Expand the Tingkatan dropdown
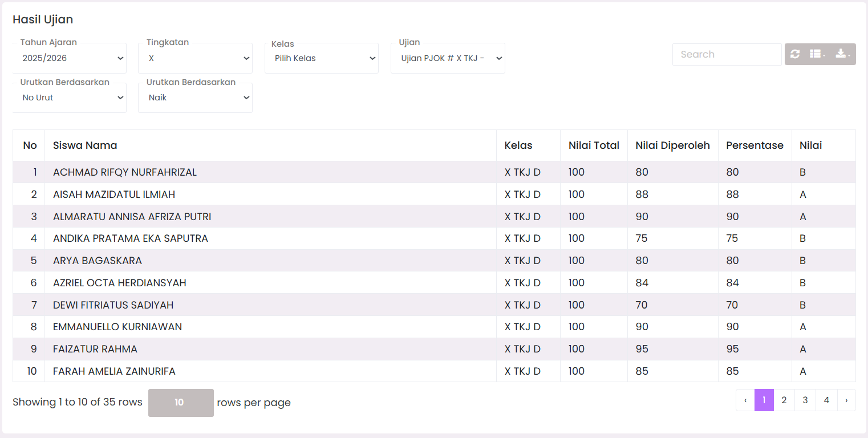Image resolution: width=868 pixels, height=438 pixels. coord(195,58)
